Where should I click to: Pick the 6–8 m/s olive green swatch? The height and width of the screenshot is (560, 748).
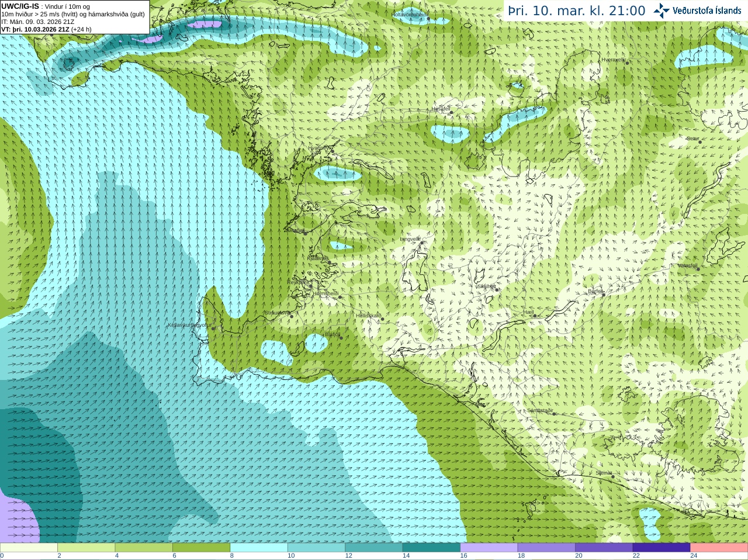[x=201, y=548]
